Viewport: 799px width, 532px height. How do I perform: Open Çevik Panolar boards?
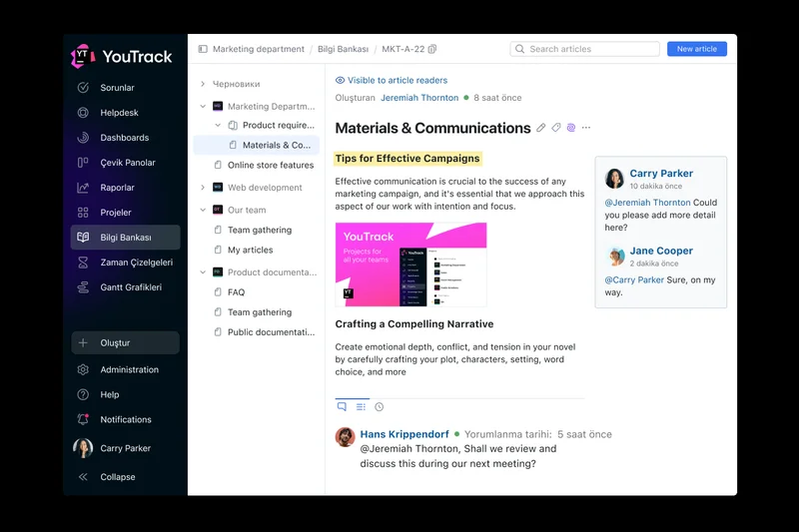[126, 163]
